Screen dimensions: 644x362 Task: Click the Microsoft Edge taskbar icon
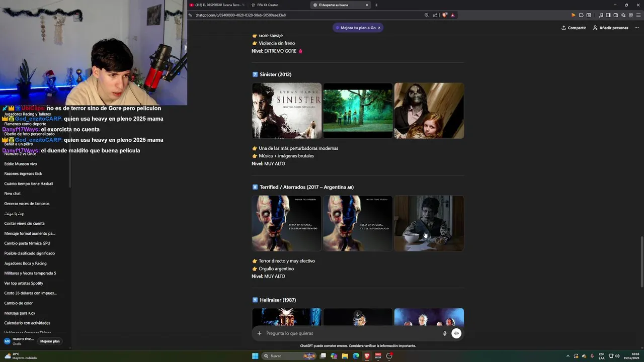356,356
